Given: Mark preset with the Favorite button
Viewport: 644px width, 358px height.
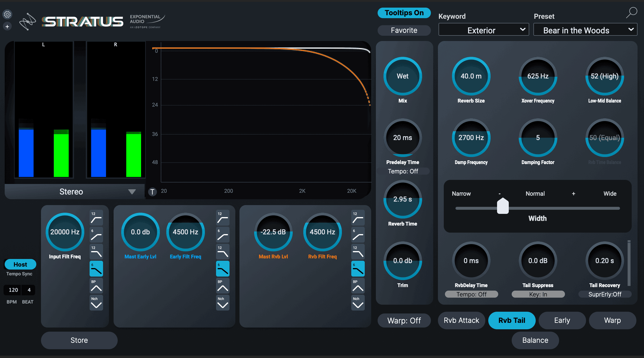Looking at the screenshot, I should pos(404,30).
